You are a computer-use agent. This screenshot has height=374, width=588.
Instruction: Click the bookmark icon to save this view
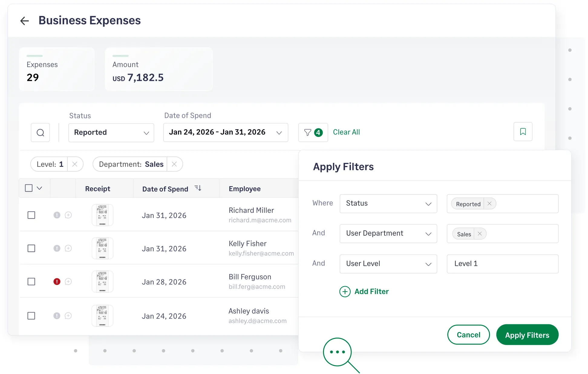pos(523,131)
